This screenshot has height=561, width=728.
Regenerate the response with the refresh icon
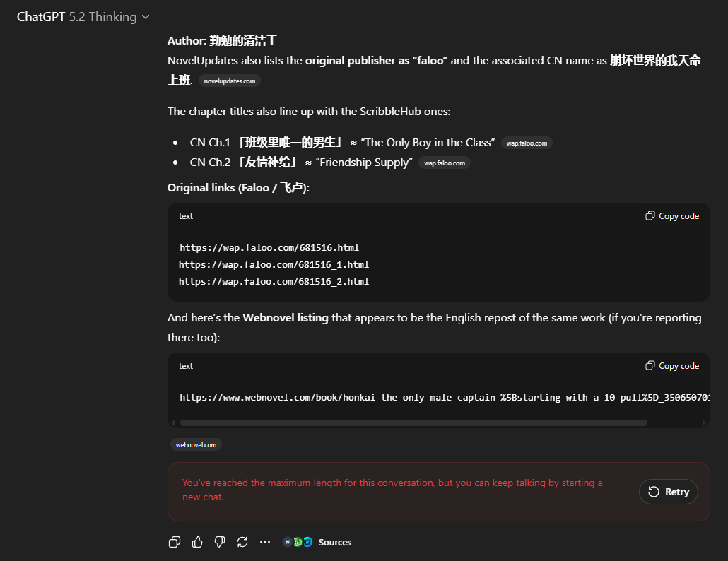point(242,542)
